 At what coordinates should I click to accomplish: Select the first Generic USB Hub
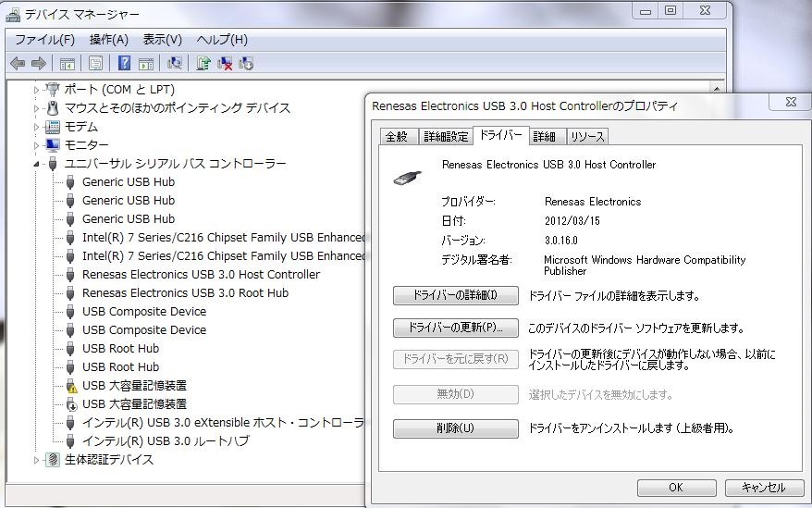[x=129, y=182]
